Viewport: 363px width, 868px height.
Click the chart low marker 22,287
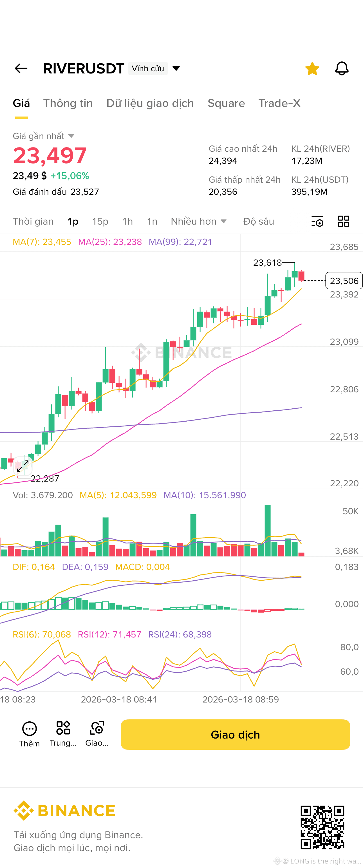(45, 478)
